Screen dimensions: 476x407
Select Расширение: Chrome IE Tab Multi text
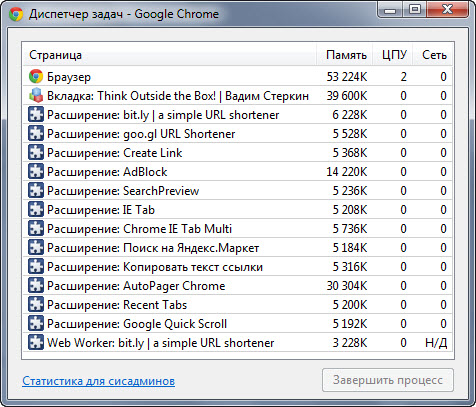click(139, 229)
